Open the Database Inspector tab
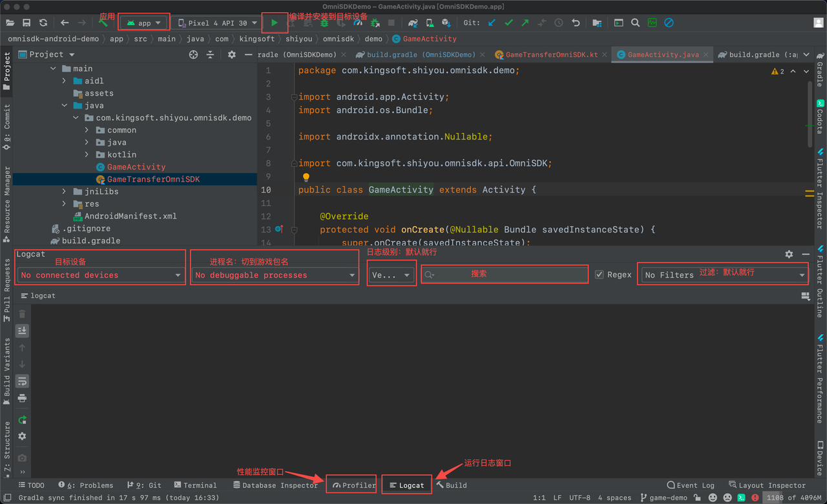 click(275, 485)
